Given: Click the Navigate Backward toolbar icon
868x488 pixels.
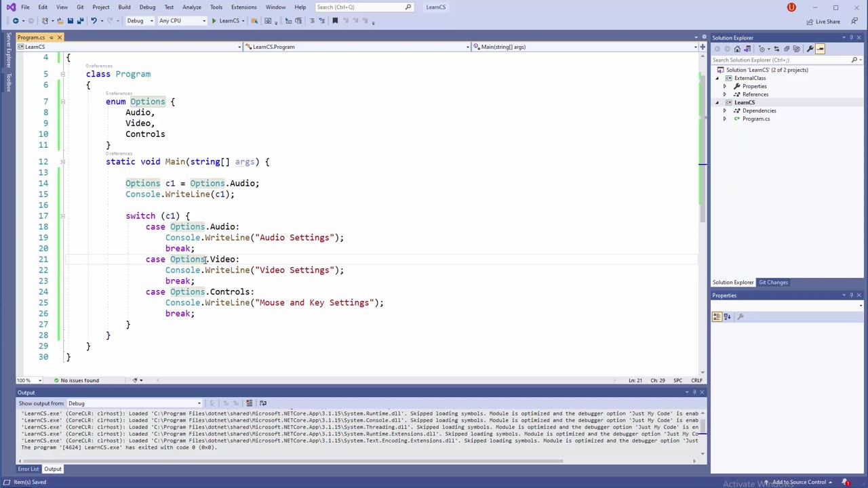Looking at the screenshot, I should (16, 21).
